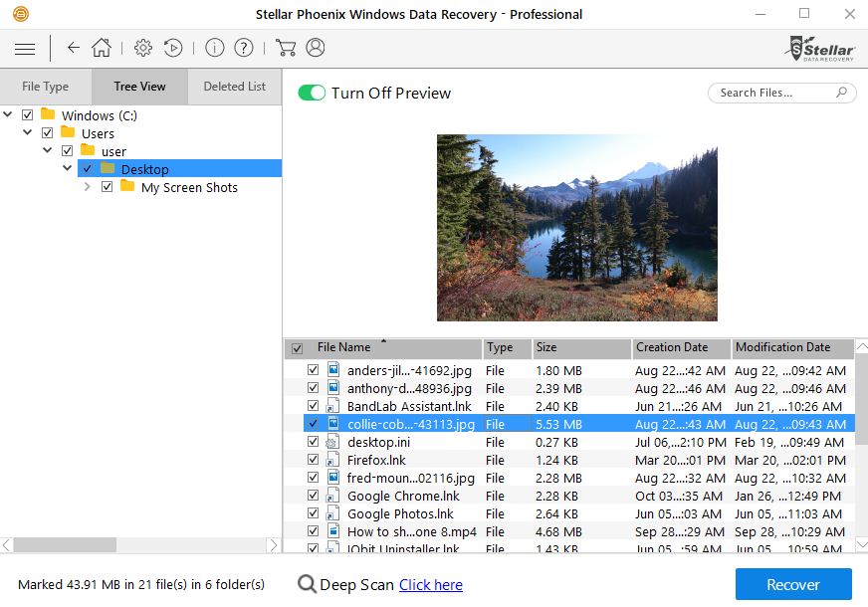
Task: Select the Tree View tab
Action: (x=139, y=87)
